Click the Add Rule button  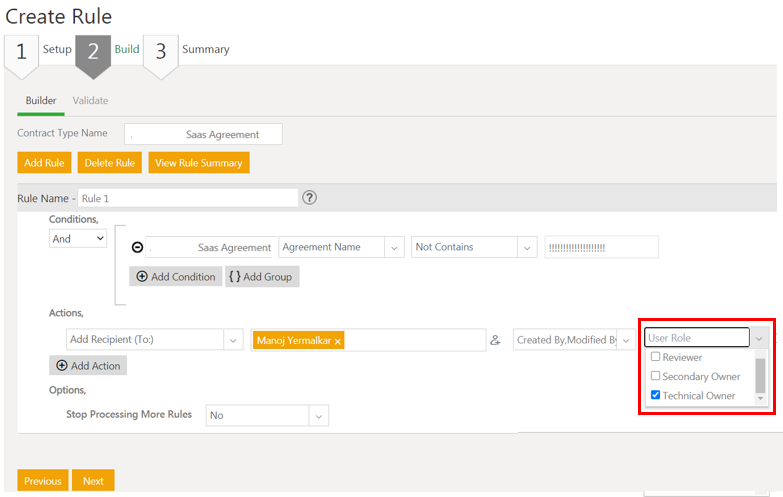pos(44,163)
